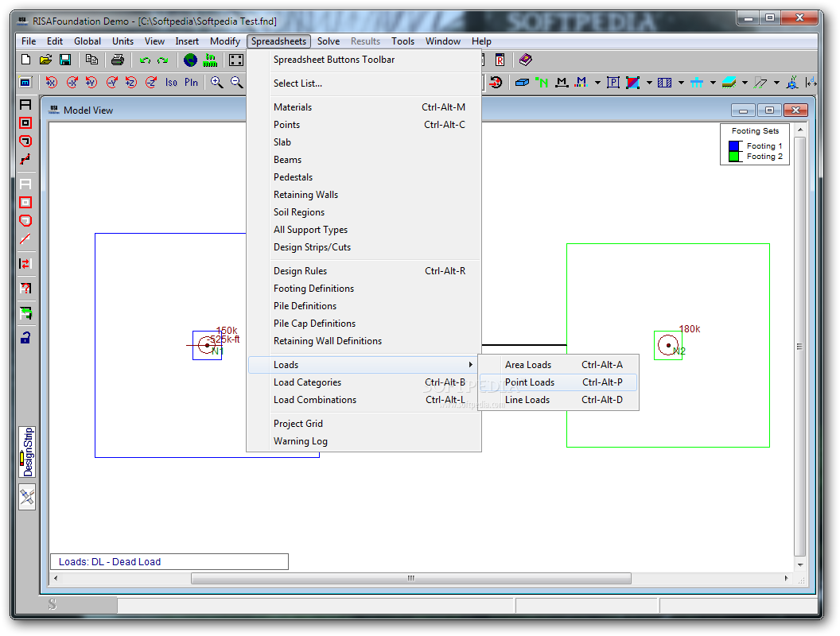The width and height of the screenshot is (840, 636).
Task: Rotate the view about -Y
Action: 111,83
